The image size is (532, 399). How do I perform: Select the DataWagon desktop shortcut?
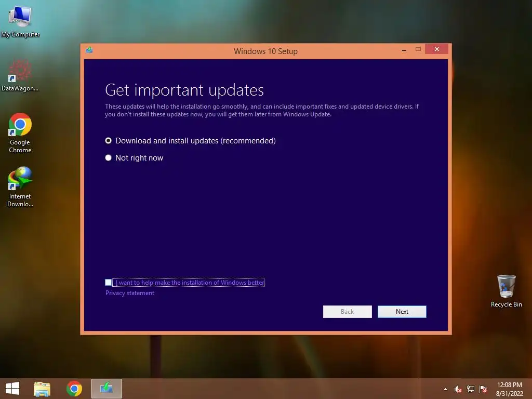[x=20, y=75]
